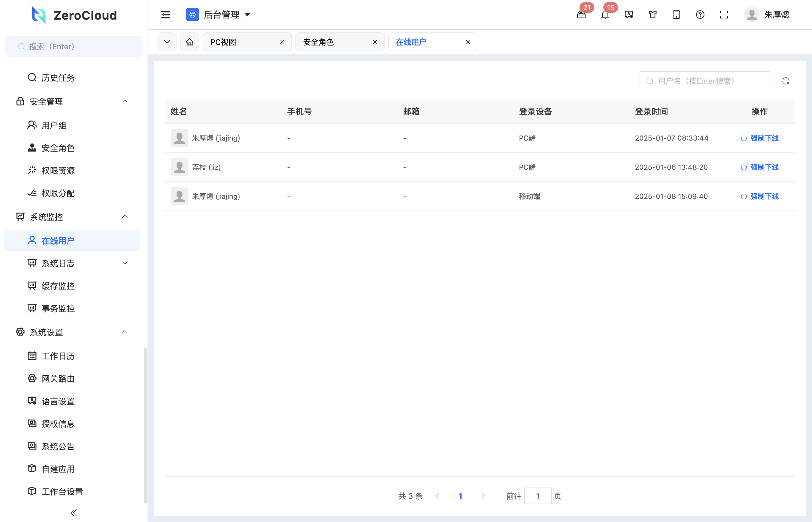The height and width of the screenshot is (522, 812).
Task: Open the help question mark icon
Action: 700,15
